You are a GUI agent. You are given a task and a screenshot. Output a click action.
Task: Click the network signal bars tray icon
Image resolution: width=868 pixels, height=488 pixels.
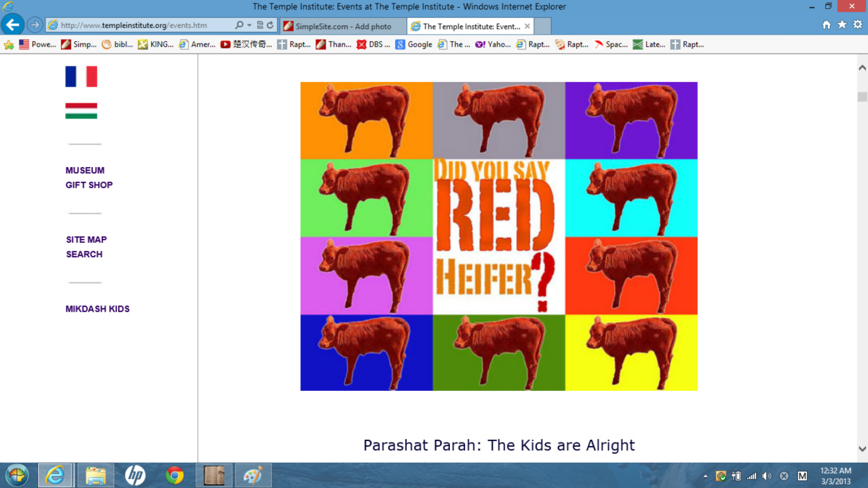[x=751, y=476]
